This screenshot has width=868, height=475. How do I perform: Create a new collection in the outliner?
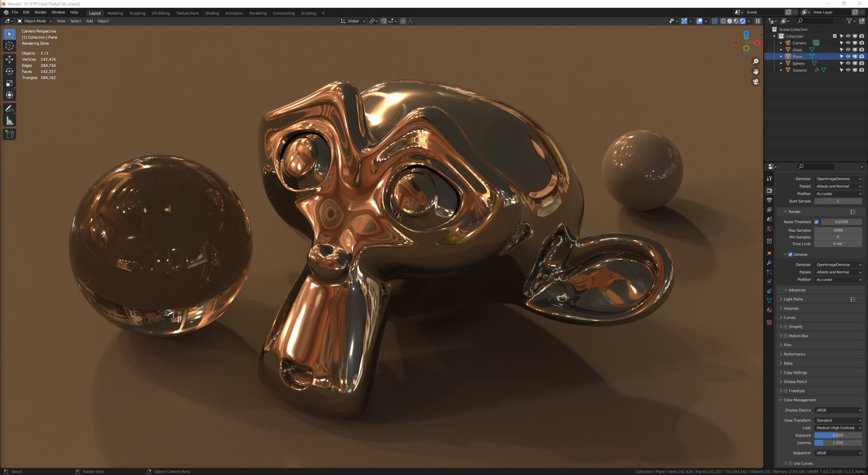862,21
